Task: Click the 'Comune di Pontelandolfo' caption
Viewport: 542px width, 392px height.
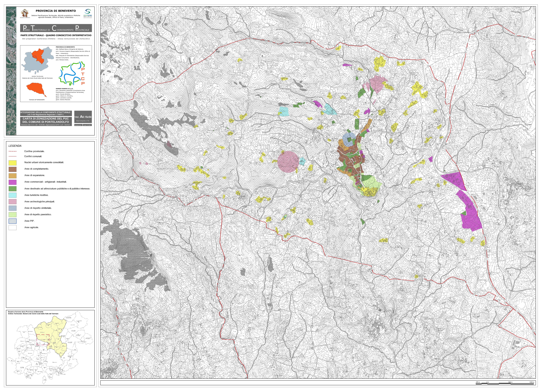Action: tap(37, 100)
